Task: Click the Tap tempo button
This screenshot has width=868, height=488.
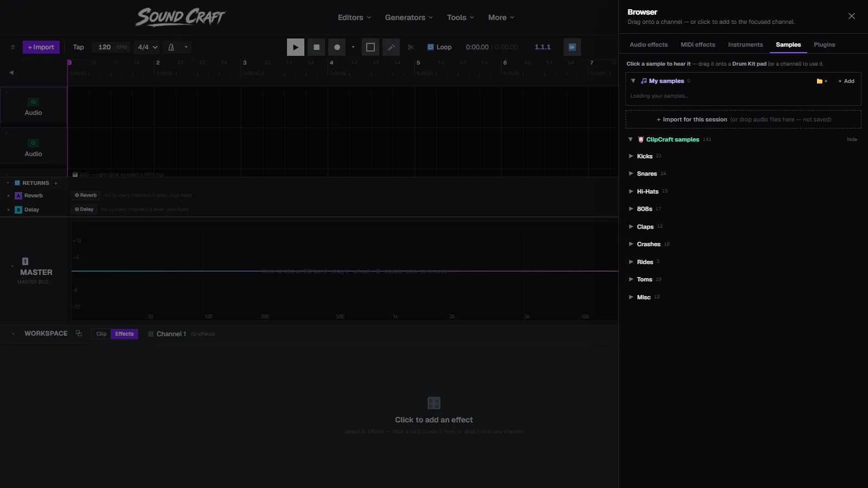Action: pos(79,47)
